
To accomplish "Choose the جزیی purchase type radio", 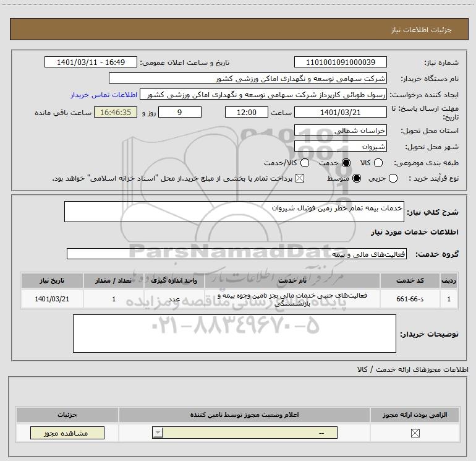I will point(393,178).
